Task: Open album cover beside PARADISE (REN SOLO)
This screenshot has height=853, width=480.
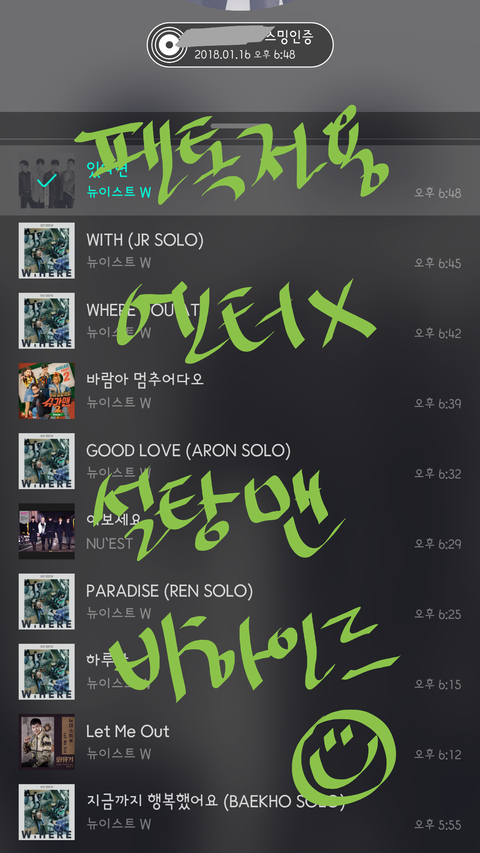Action: pyautogui.click(x=47, y=601)
